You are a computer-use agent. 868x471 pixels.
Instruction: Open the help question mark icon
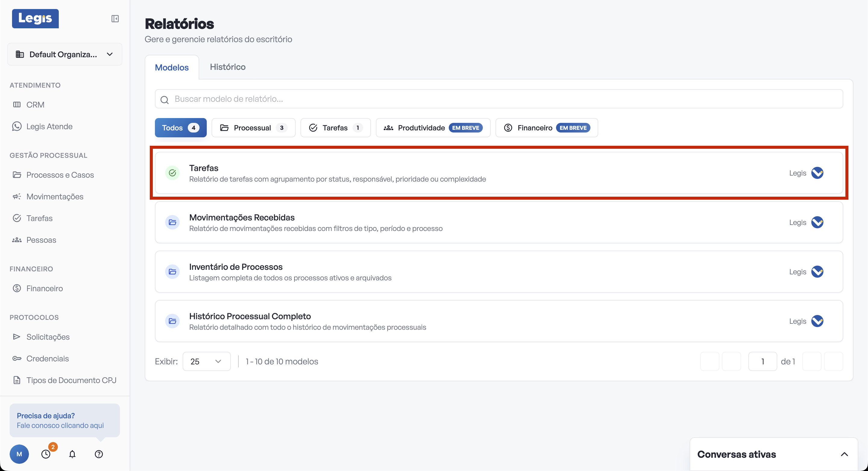[x=99, y=454]
